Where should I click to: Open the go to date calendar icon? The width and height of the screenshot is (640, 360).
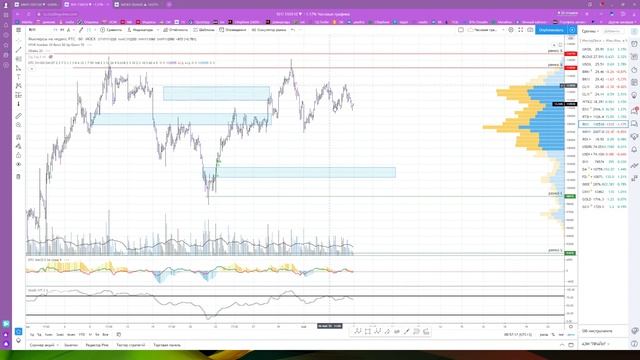tap(119, 335)
